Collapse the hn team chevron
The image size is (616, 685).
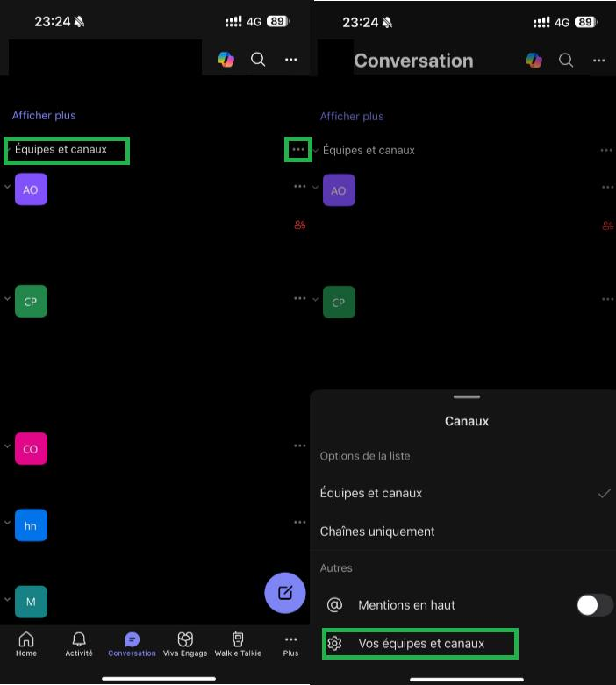pyautogui.click(x=7, y=523)
